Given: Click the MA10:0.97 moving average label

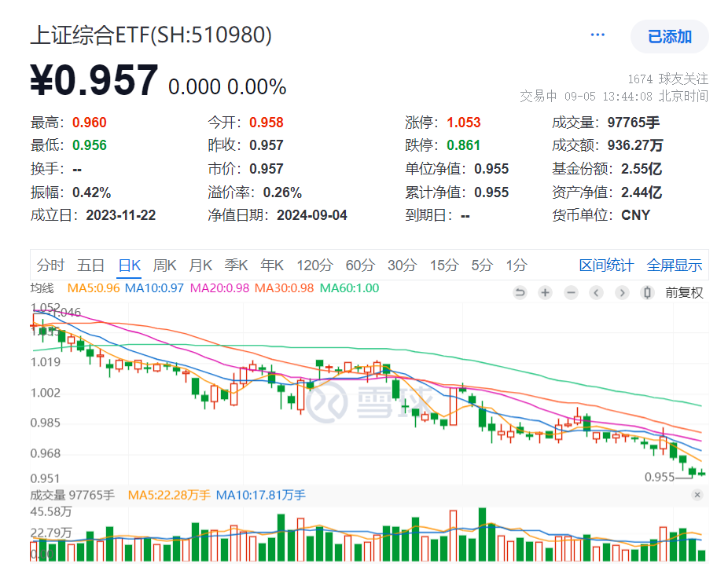Looking at the screenshot, I should coord(154,288).
